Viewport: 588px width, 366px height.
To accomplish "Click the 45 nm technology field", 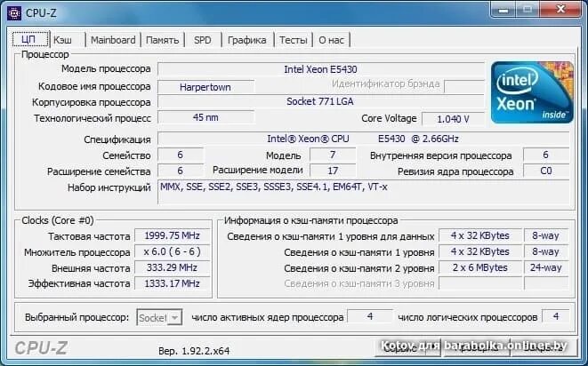I will tap(205, 117).
